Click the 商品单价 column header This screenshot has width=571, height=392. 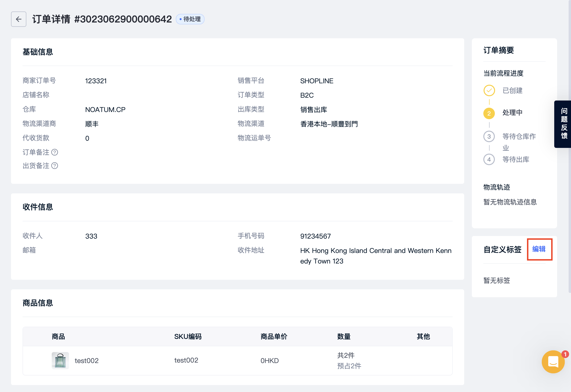[x=274, y=336]
